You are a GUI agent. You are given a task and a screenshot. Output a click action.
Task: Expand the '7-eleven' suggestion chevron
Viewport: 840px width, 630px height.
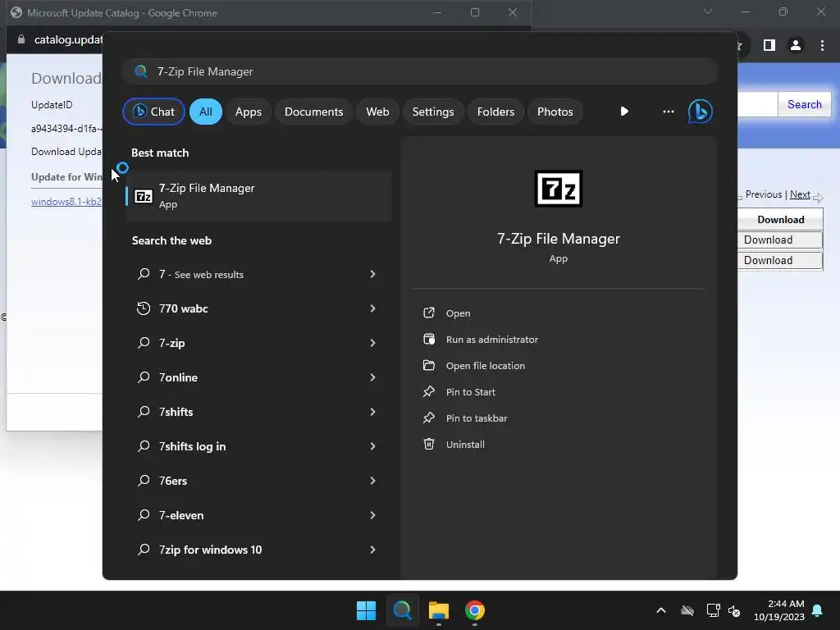373,515
